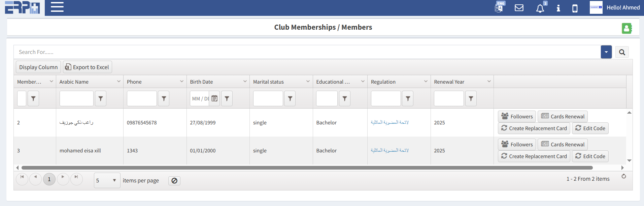Click the mobile phone icon
This screenshot has height=206, width=644.
point(575,8)
